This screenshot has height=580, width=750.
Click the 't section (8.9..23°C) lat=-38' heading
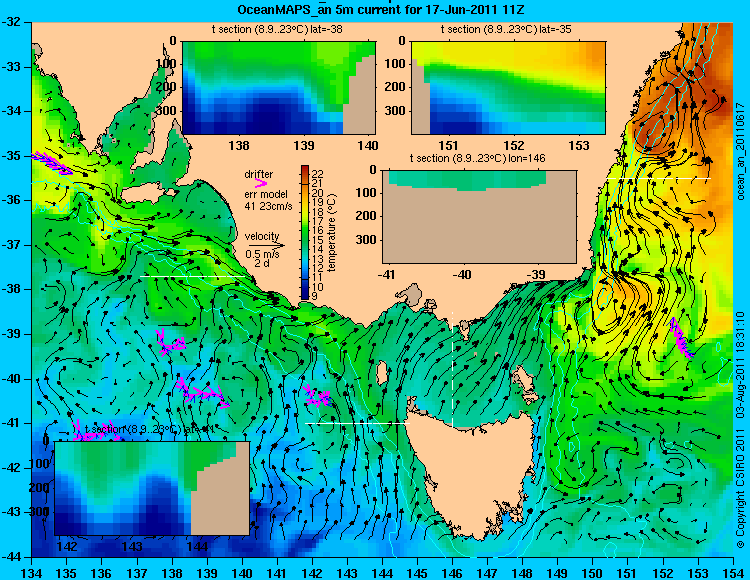coord(277,29)
